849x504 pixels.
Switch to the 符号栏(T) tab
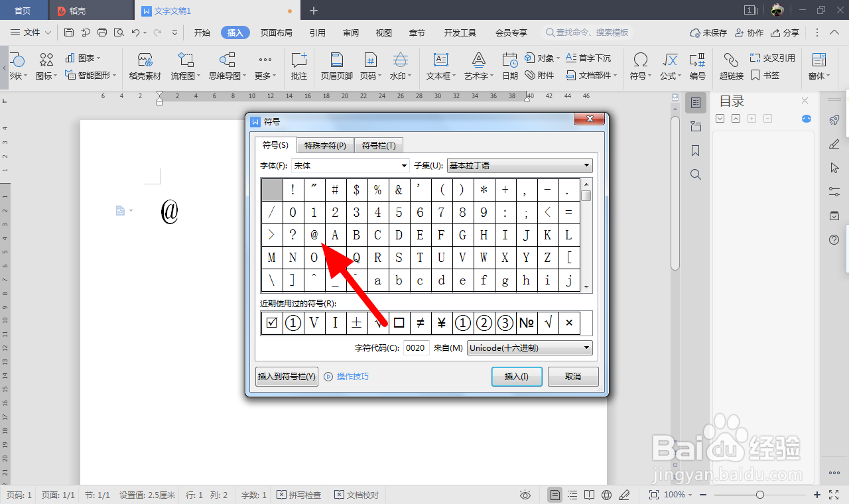click(x=379, y=146)
